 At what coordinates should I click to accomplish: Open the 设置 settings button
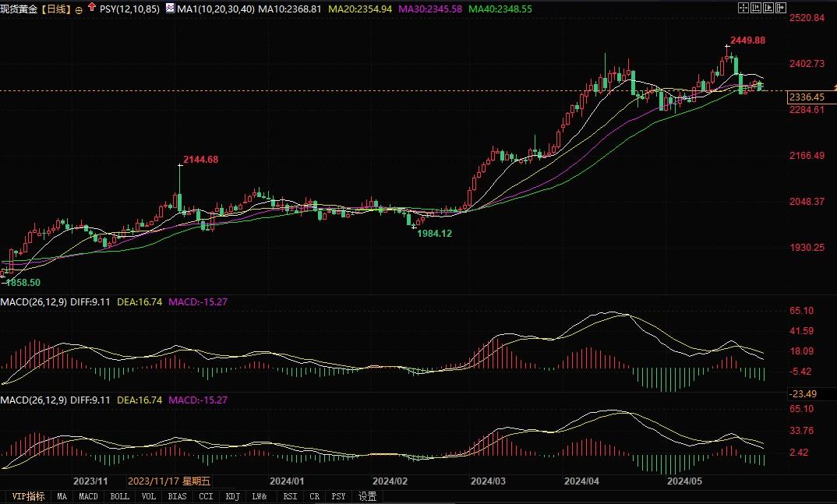point(367,496)
